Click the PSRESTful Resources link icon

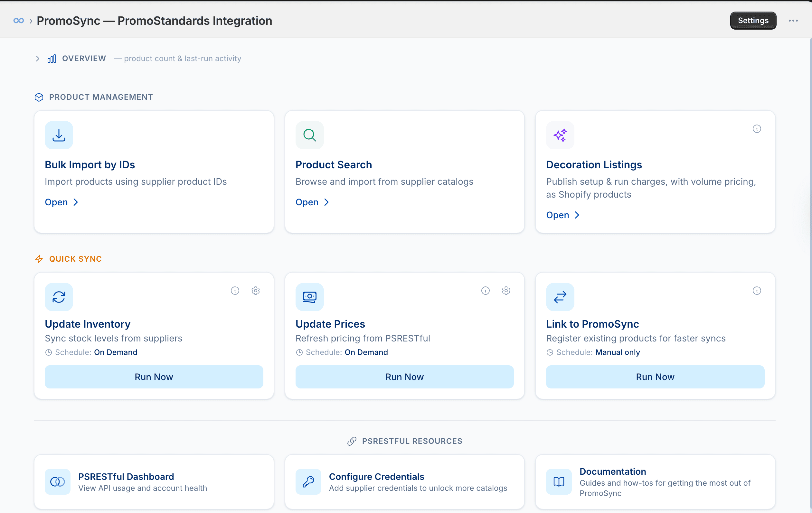pyautogui.click(x=352, y=441)
